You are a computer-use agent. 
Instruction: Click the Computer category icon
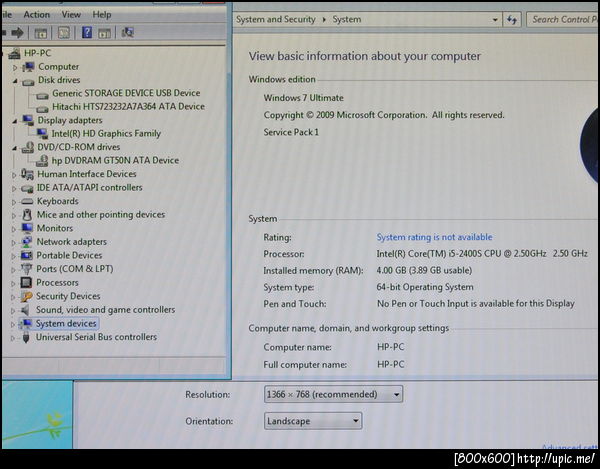click(x=28, y=67)
